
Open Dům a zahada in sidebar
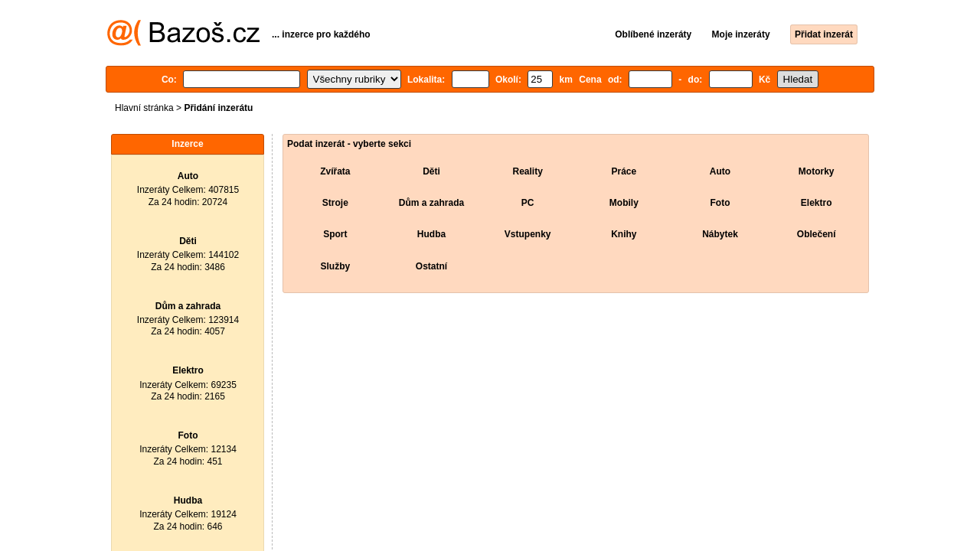[188, 306]
